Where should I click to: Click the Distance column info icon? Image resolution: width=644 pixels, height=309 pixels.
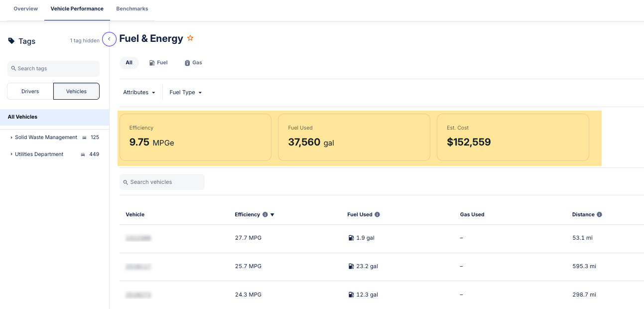click(x=599, y=215)
